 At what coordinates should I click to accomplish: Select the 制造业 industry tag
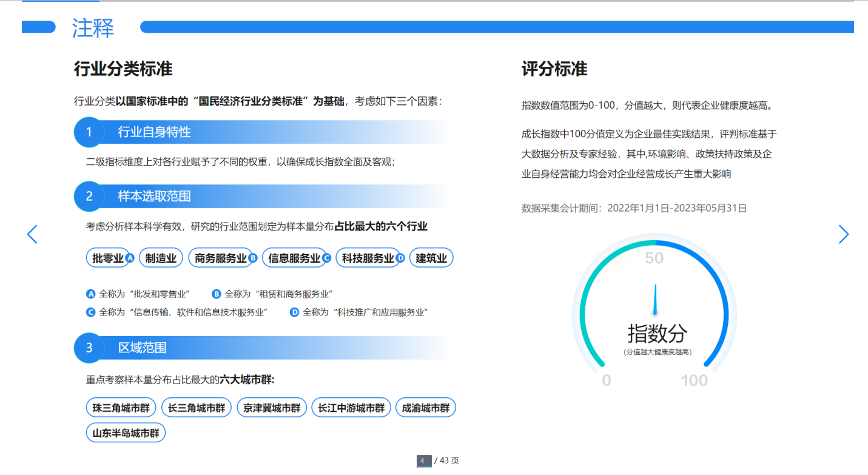click(x=161, y=258)
